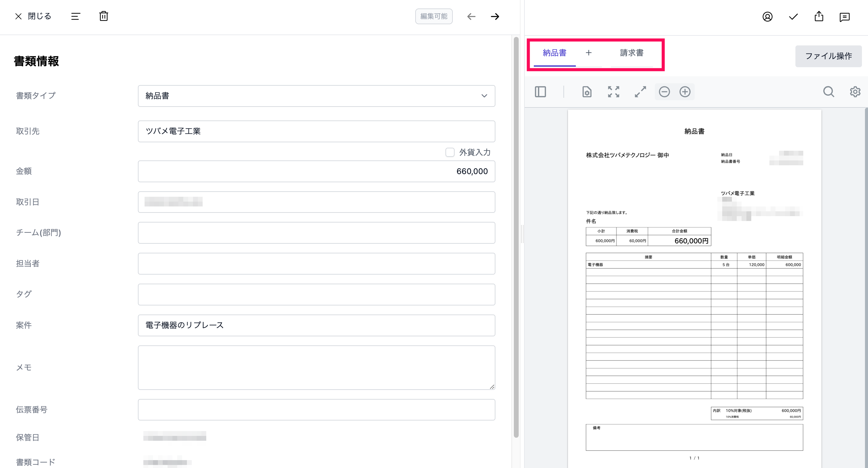
Task: Click the 伝票番号 input field
Action: tap(316, 410)
